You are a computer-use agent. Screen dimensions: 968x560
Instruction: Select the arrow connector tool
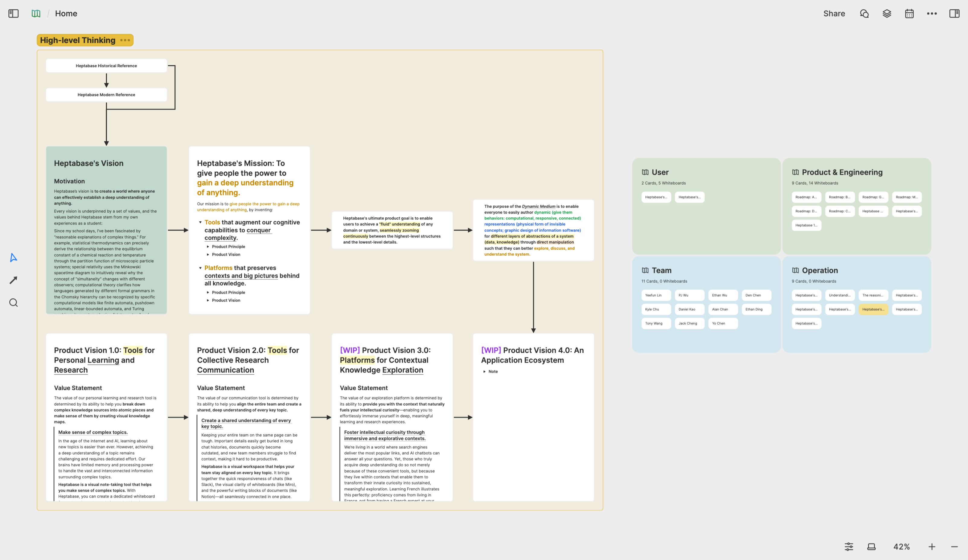tap(13, 280)
